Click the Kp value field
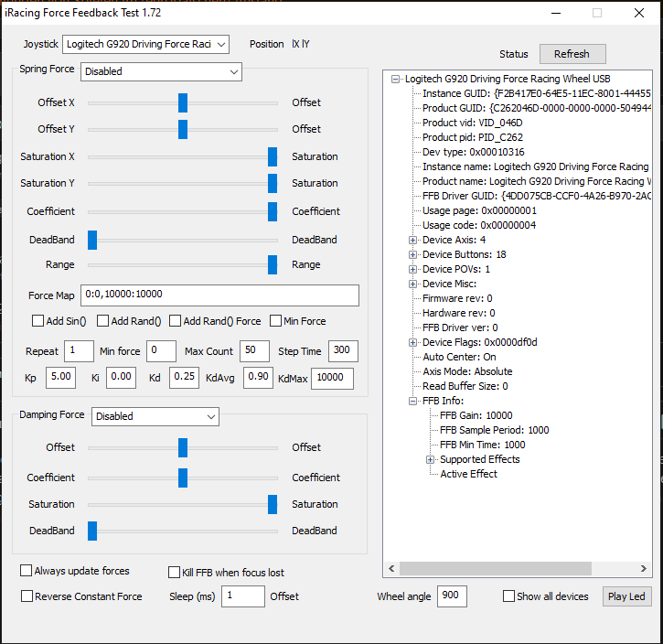Image resolution: width=663 pixels, height=644 pixels. [61, 378]
